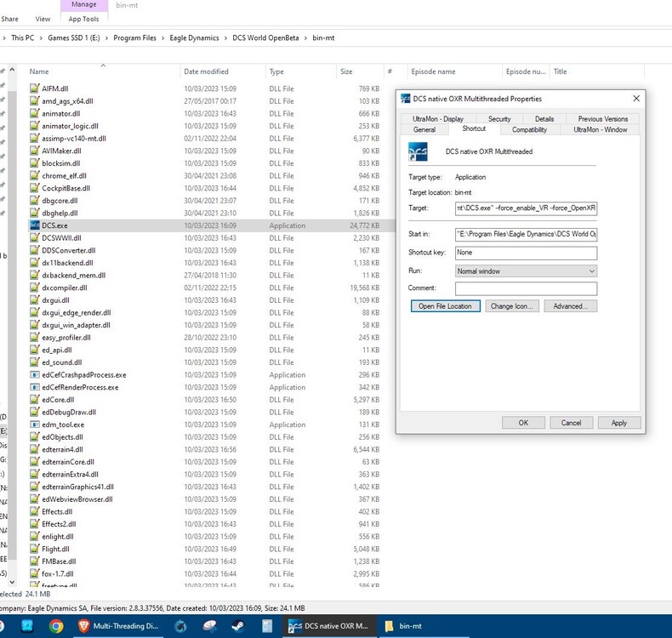Open the Previous Versions tab
The width and height of the screenshot is (672, 638).
pyautogui.click(x=602, y=119)
